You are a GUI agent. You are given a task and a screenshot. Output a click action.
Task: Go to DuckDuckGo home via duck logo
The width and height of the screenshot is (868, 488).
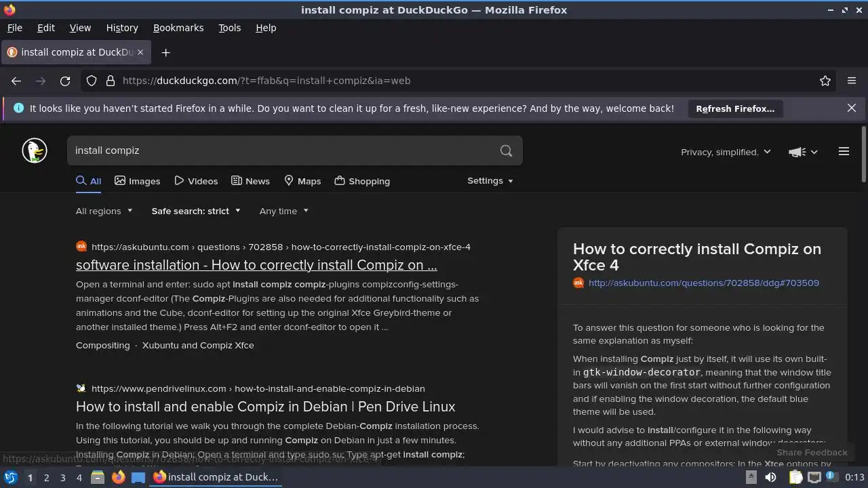(x=35, y=150)
